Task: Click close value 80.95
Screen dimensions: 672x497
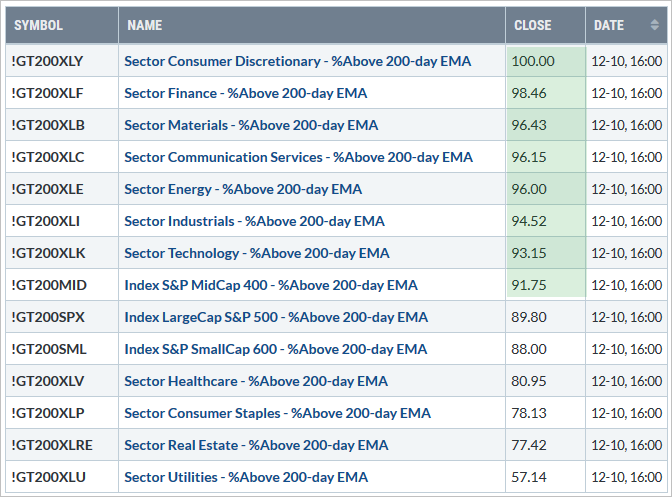Action: (x=529, y=381)
